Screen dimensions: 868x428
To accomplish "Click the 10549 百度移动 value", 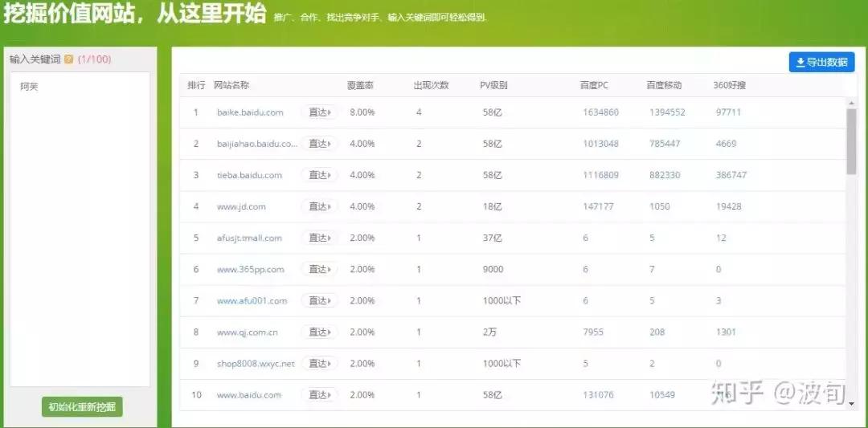I will (x=662, y=395).
